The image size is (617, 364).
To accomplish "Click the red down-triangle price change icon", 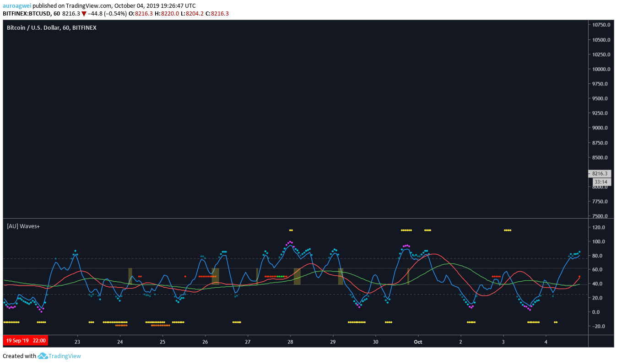I will (84, 14).
